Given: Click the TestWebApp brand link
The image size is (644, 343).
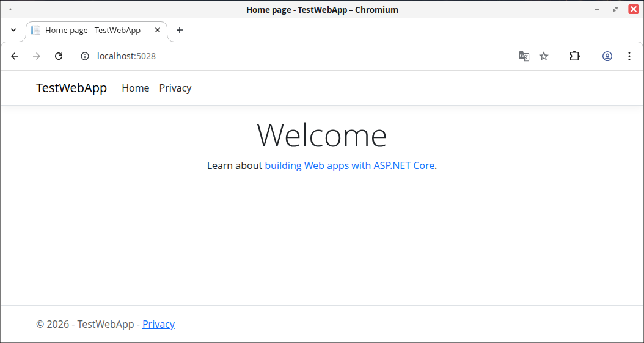Looking at the screenshot, I should 71,88.
